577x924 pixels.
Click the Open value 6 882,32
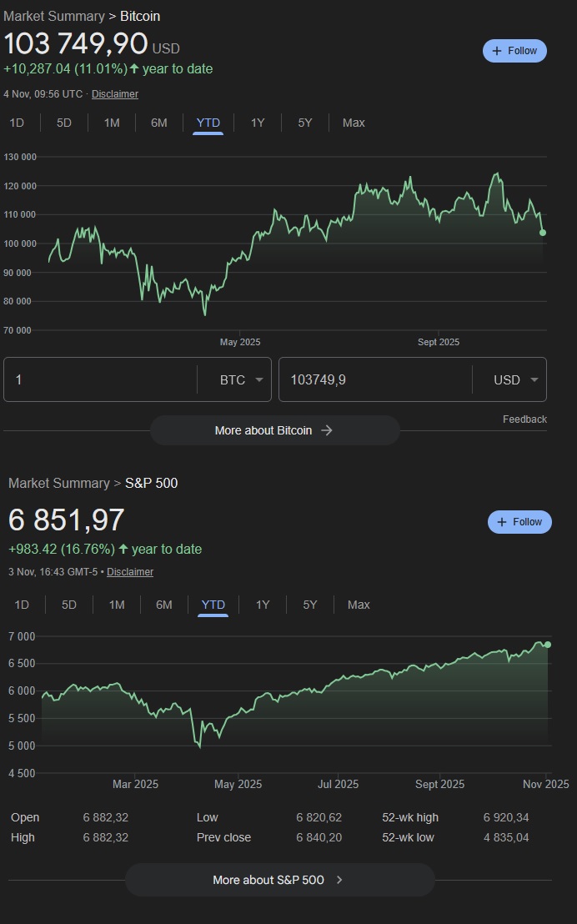pyautogui.click(x=106, y=817)
